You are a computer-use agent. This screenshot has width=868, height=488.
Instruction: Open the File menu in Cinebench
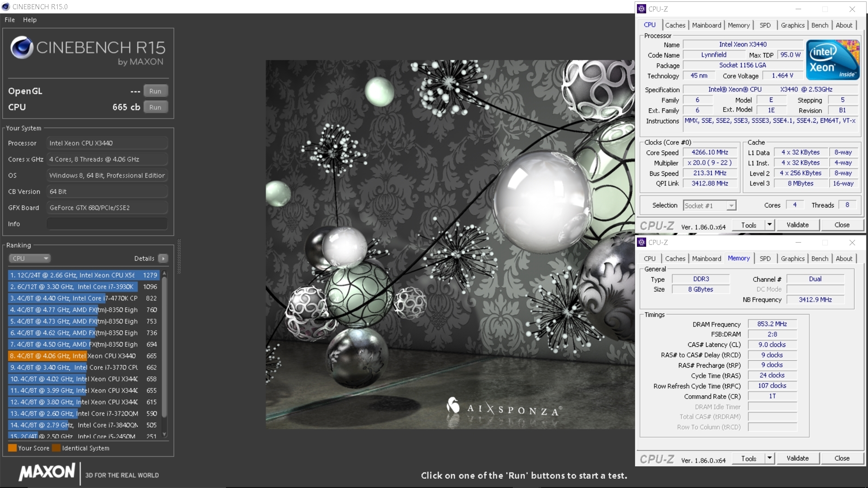(10, 20)
